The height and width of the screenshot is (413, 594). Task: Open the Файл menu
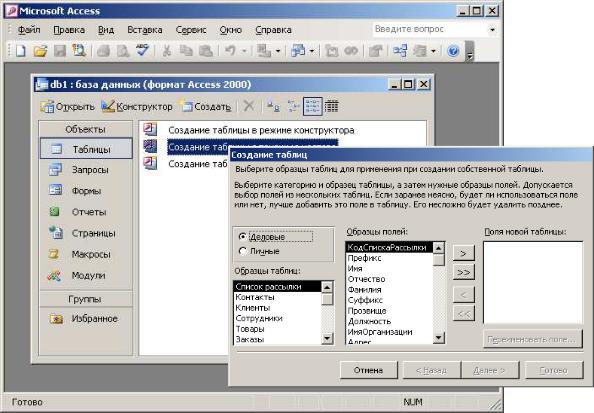tap(29, 30)
